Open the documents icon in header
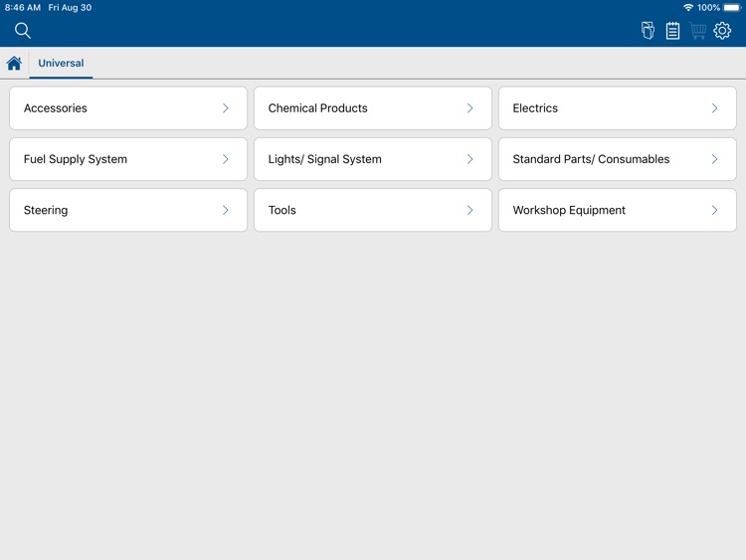 point(648,31)
